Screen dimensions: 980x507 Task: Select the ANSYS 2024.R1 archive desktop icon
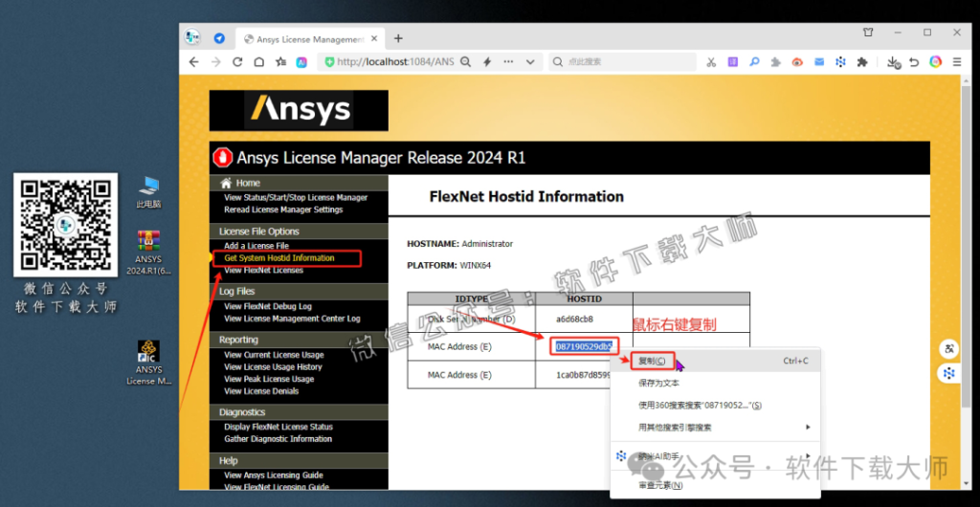click(x=148, y=253)
